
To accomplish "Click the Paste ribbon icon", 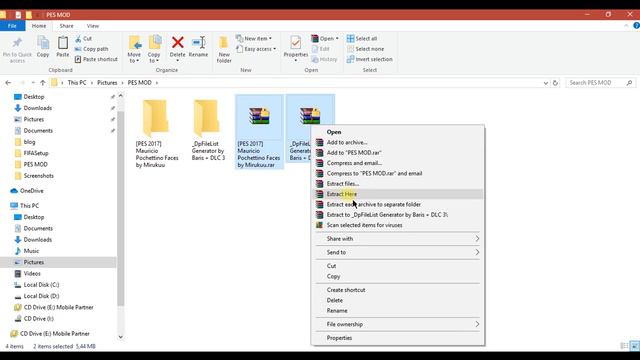I will pos(62,42).
